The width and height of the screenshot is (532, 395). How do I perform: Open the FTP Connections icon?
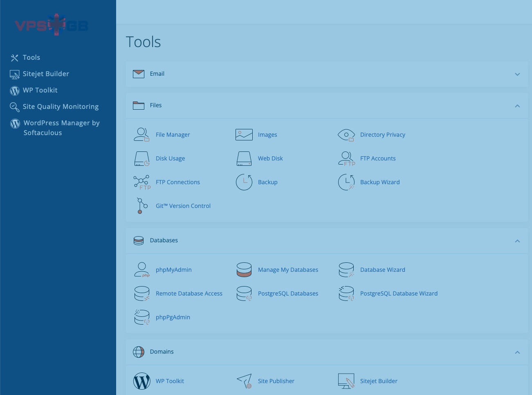coord(141,182)
